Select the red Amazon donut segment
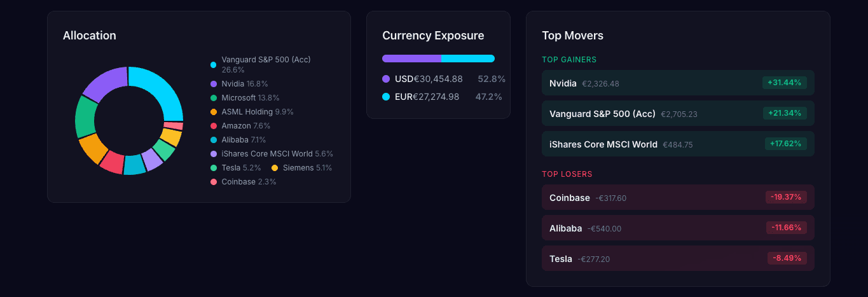Image resolution: width=868 pixels, height=297 pixels. (x=113, y=162)
